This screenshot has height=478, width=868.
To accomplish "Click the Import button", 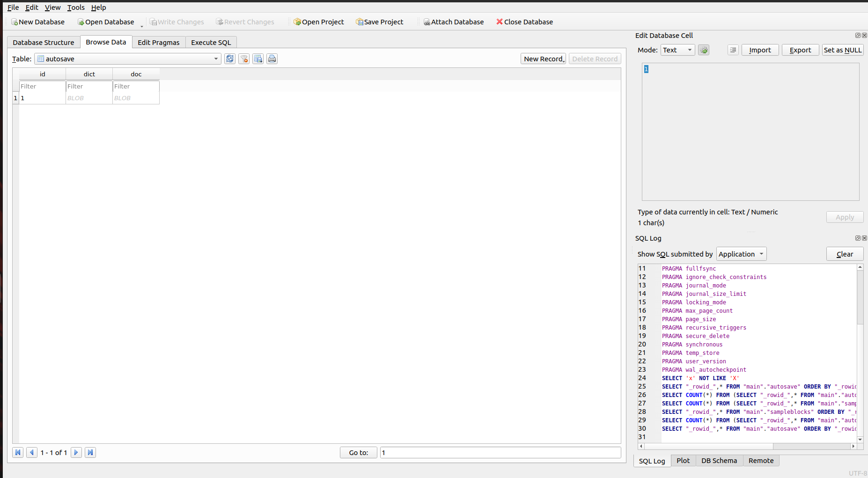I will tap(760, 50).
